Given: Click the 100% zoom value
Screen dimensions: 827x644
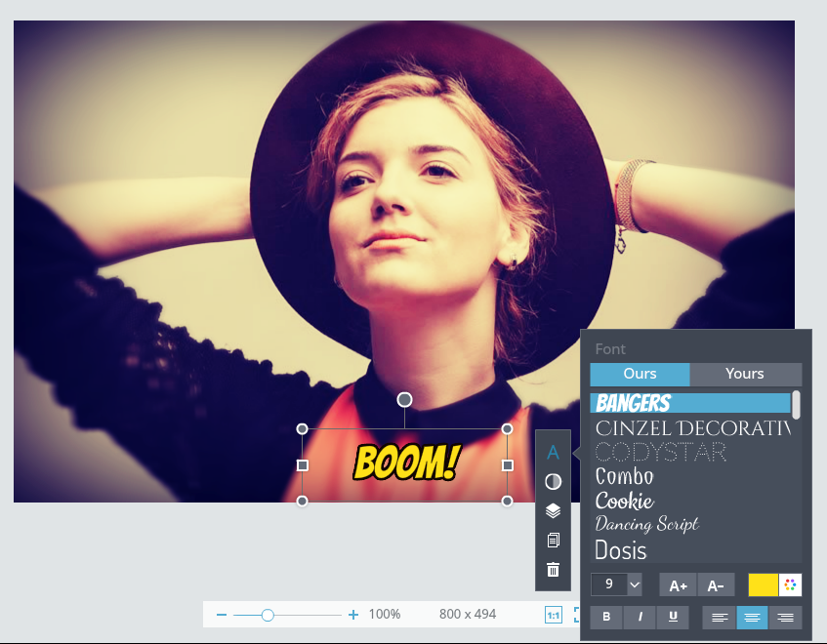Looking at the screenshot, I should [x=385, y=615].
